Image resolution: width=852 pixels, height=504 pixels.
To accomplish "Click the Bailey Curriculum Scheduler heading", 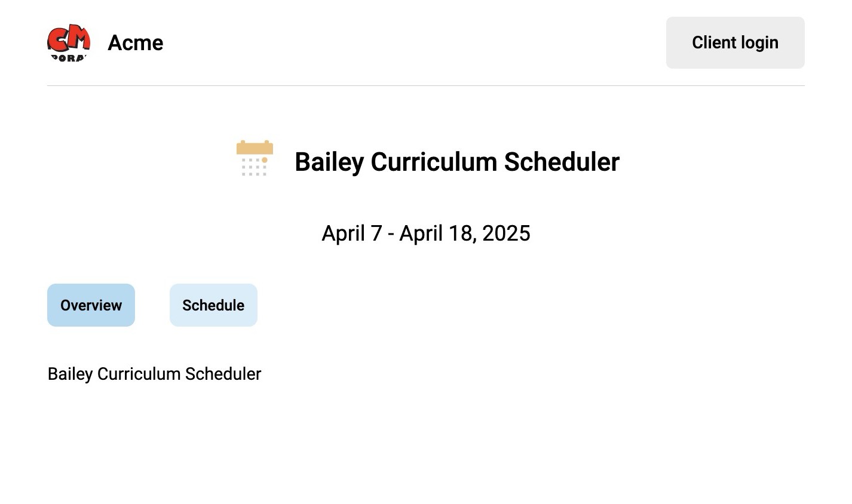I will pos(457,162).
